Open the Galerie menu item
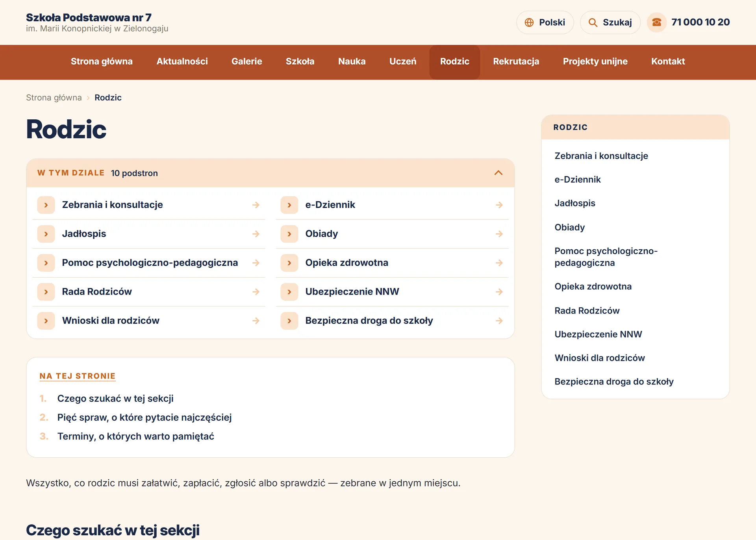This screenshot has height=540, width=756. pos(247,61)
